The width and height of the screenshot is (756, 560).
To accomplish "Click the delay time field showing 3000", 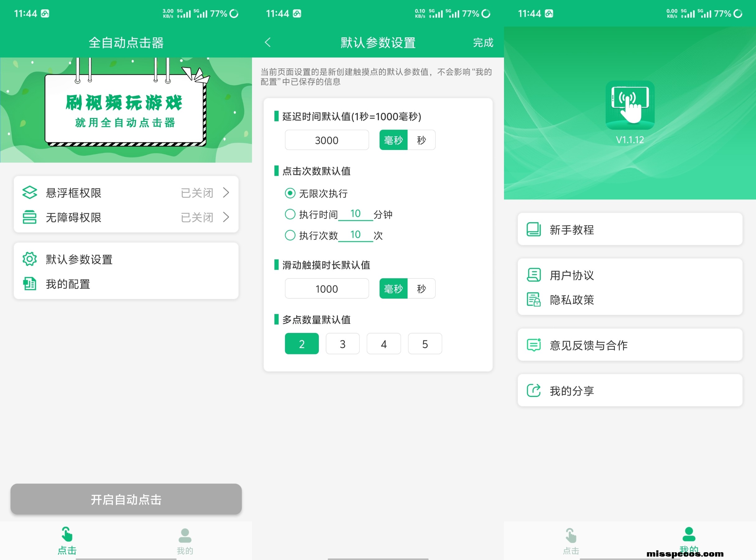I will pyautogui.click(x=326, y=140).
